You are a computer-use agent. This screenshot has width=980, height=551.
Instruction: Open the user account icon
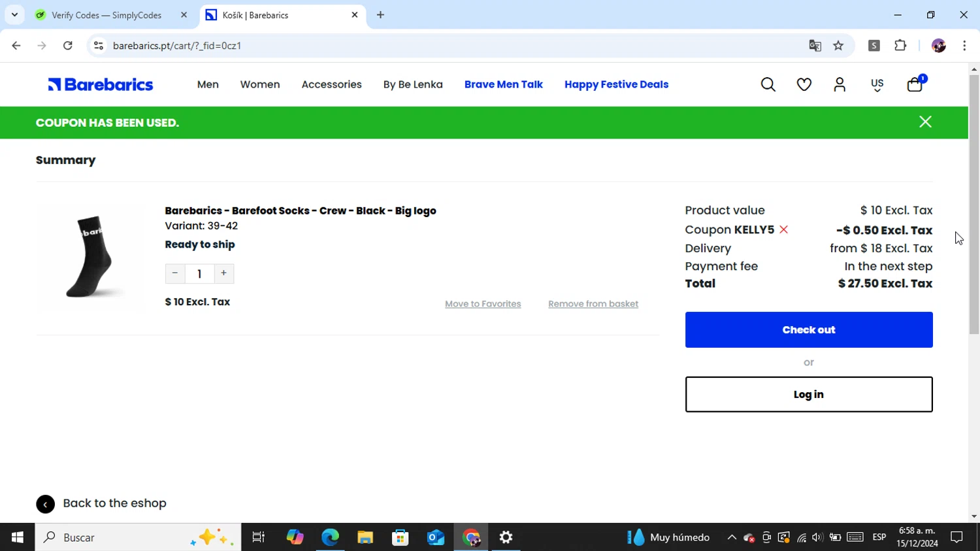point(840,84)
